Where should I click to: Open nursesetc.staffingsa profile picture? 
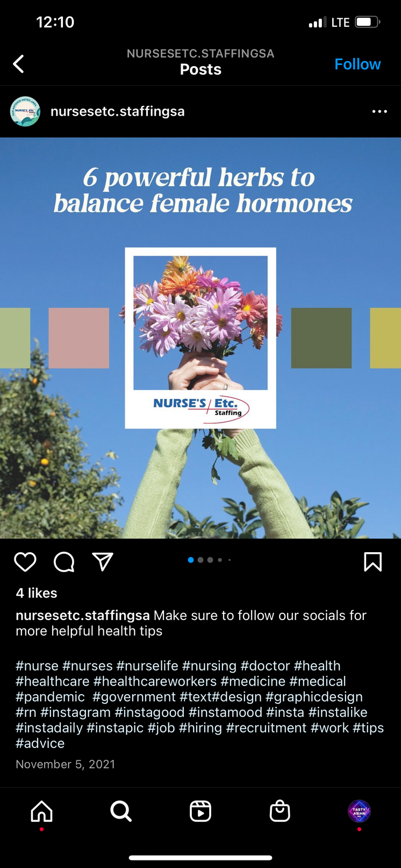point(25,111)
